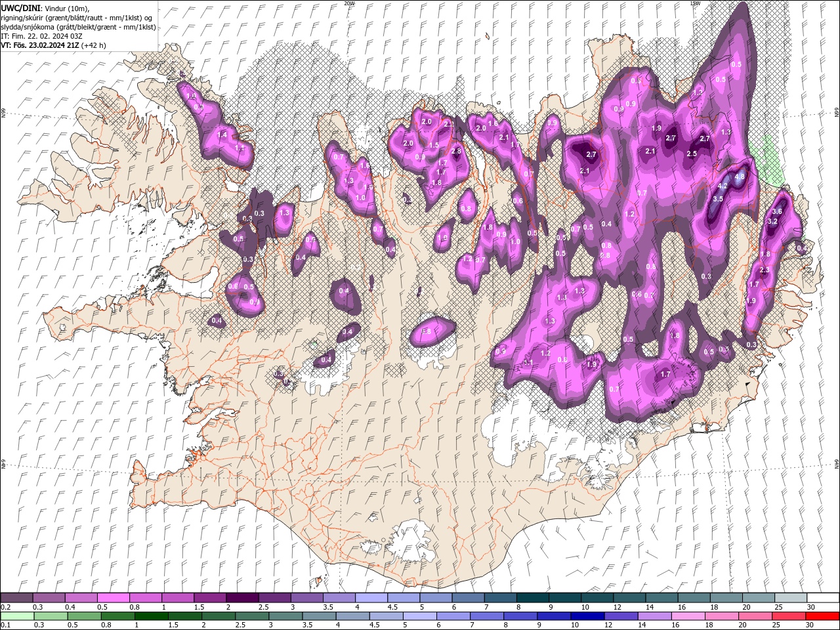Click the bottom legend swatch between 0.1 and 0.3

[18, 616]
